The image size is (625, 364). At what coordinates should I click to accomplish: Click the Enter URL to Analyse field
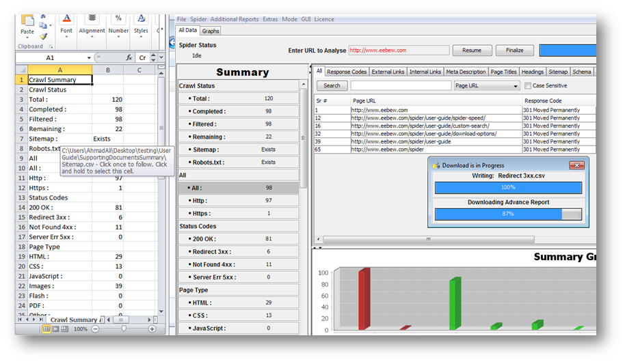pyautogui.click(x=399, y=51)
